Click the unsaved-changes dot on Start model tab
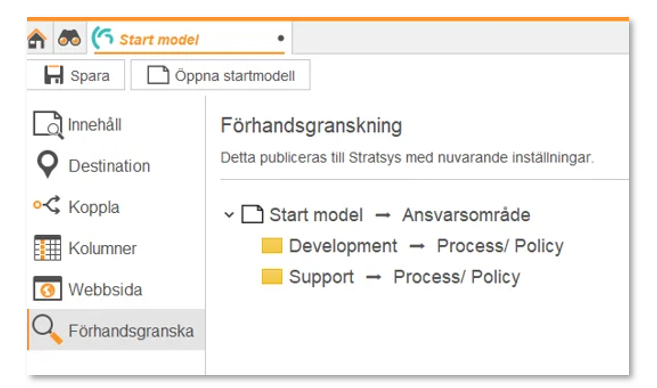 (281, 38)
